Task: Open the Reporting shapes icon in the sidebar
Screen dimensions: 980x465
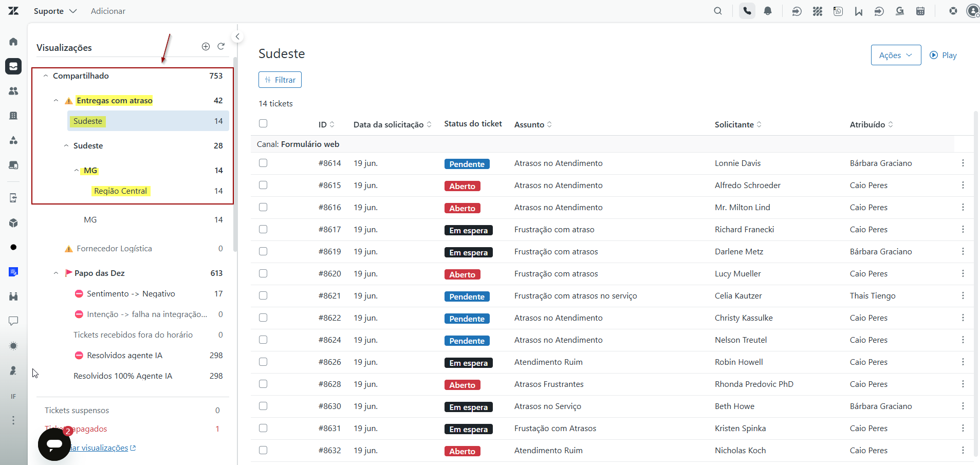Action: pos(13,140)
